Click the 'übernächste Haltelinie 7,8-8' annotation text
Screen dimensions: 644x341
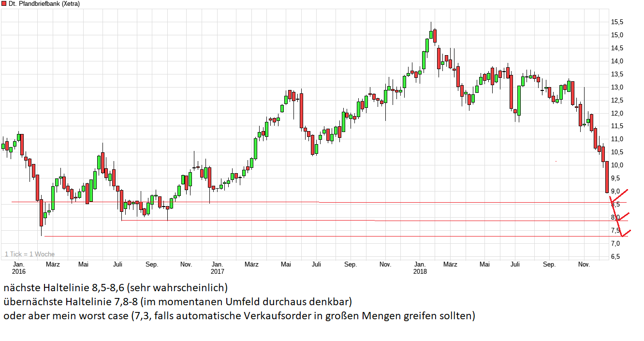point(178,301)
